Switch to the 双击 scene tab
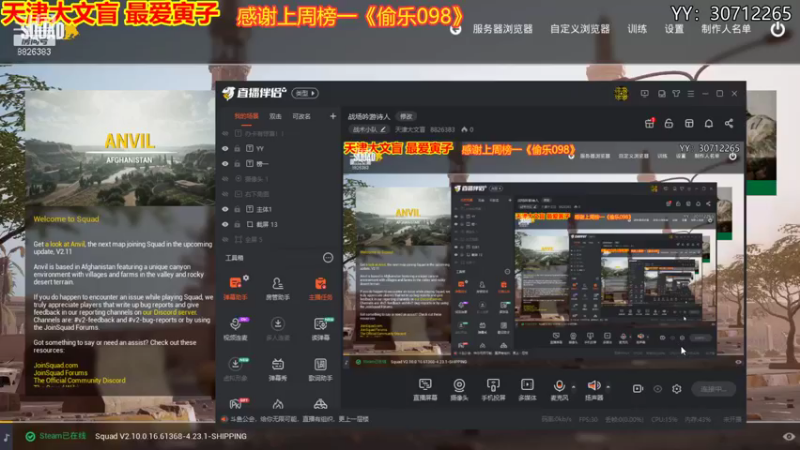 coord(276,116)
